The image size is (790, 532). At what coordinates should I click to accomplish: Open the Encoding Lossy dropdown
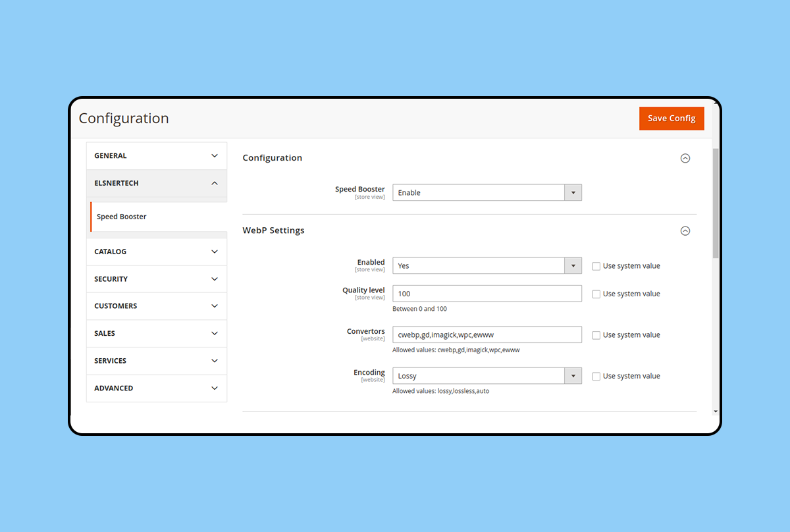[487, 376]
